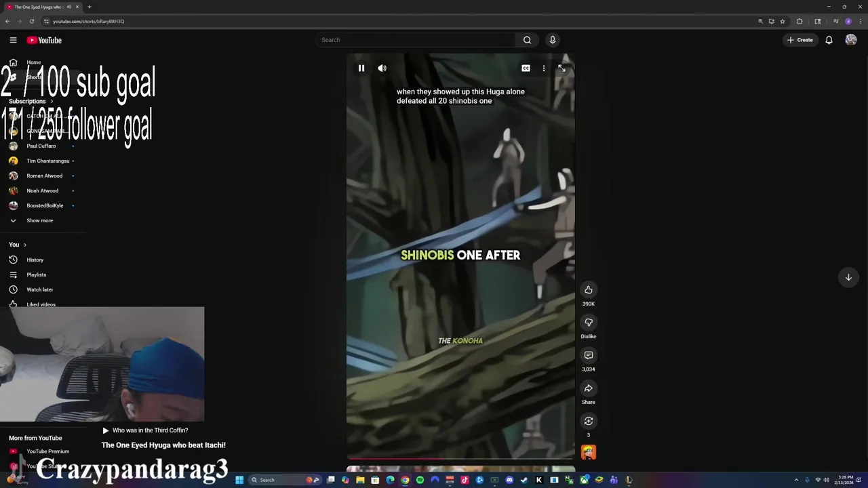Open the sound source thumbnail
The image size is (868, 488).
tap(589, 452)
